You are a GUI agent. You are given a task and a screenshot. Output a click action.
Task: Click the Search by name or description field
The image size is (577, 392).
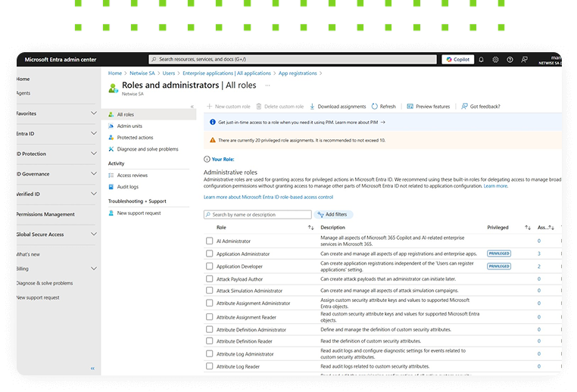(257, 214)
